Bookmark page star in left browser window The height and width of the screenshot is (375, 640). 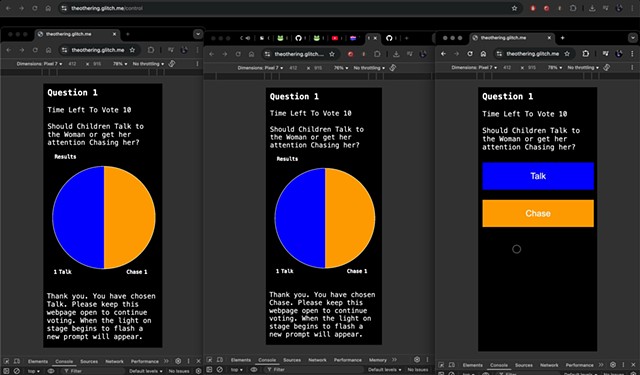[132, 50]
